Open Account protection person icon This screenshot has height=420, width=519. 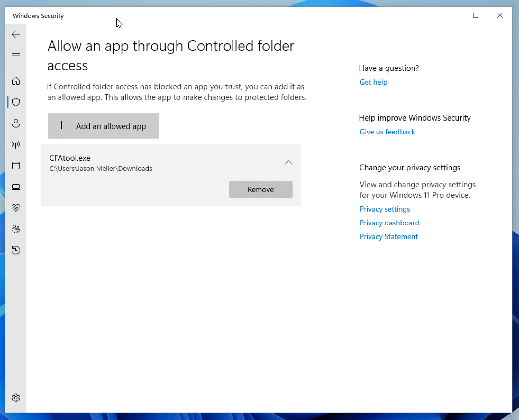pyautogui.click(x=16, y=123)
